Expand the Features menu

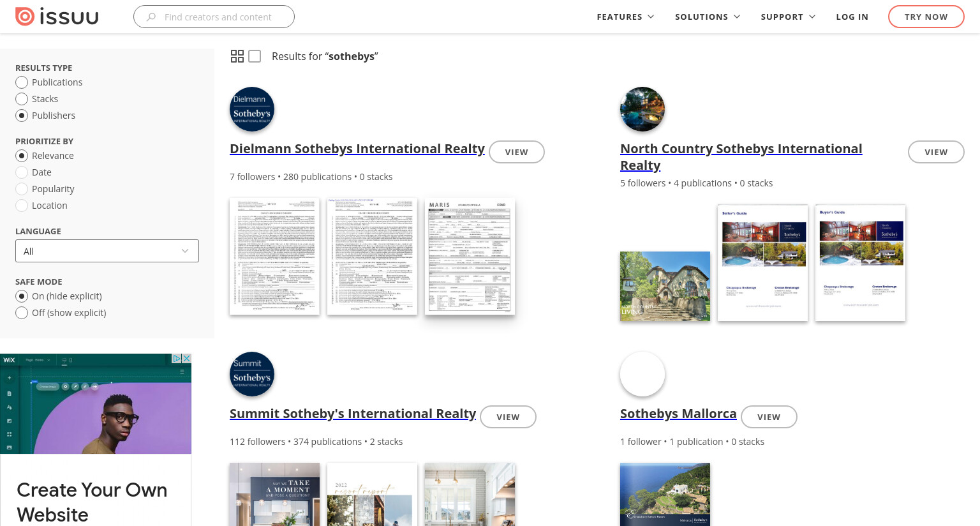tap(625, 17)
